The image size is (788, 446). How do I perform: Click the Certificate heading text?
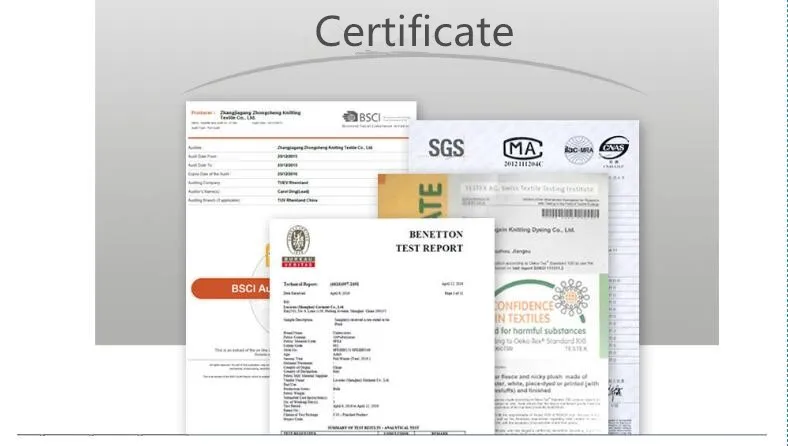(x=414, y=31)
